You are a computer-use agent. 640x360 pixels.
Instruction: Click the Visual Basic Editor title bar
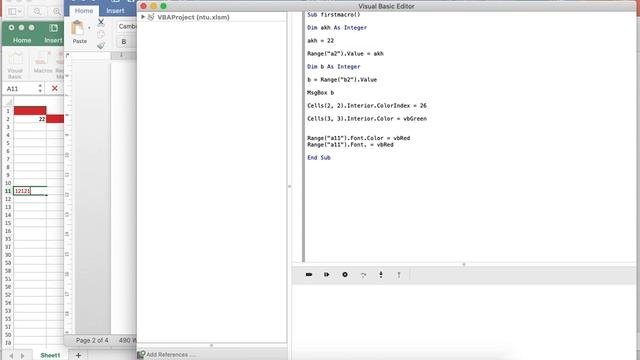point(386,6)
